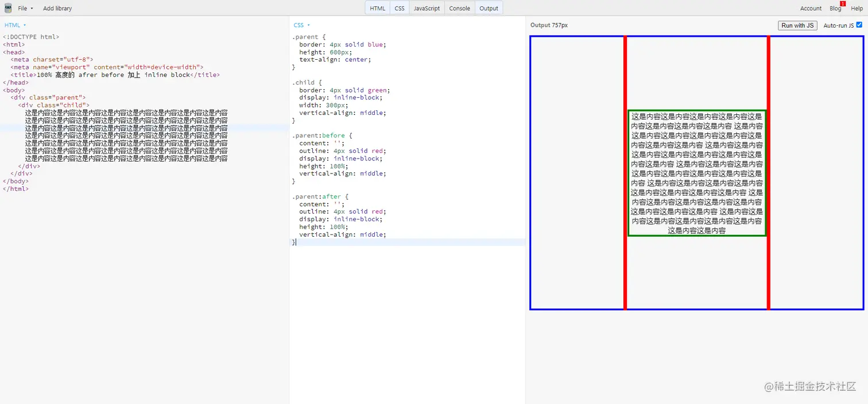
Task: Click Run with JS button
Action: [797, 25]
